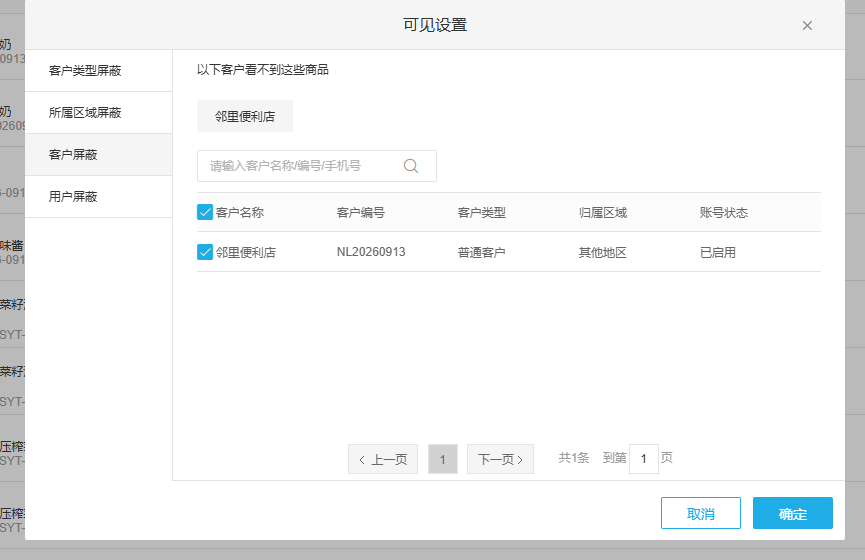Confirm with the 确定 button

click(x=793, y=513)
